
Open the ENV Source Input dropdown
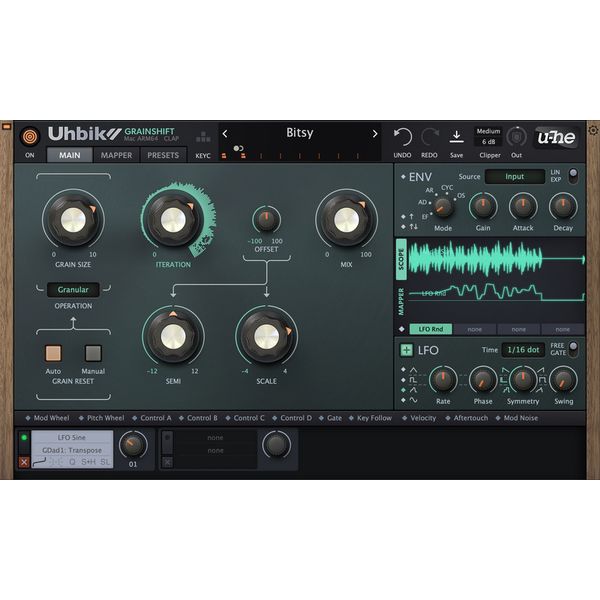(514, 177)
